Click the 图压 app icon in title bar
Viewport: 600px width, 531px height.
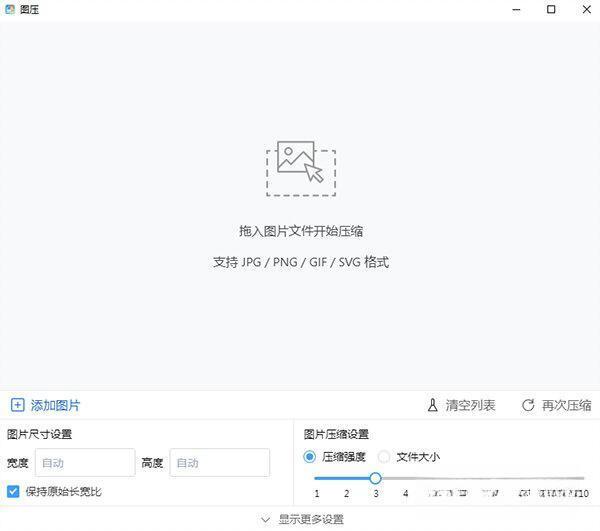tap(10, 9)
